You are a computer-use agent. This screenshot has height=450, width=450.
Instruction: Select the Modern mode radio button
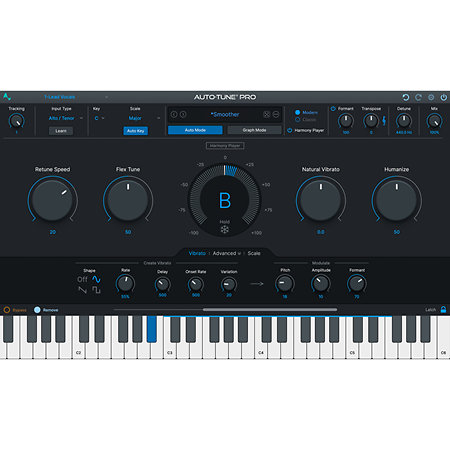298,112
